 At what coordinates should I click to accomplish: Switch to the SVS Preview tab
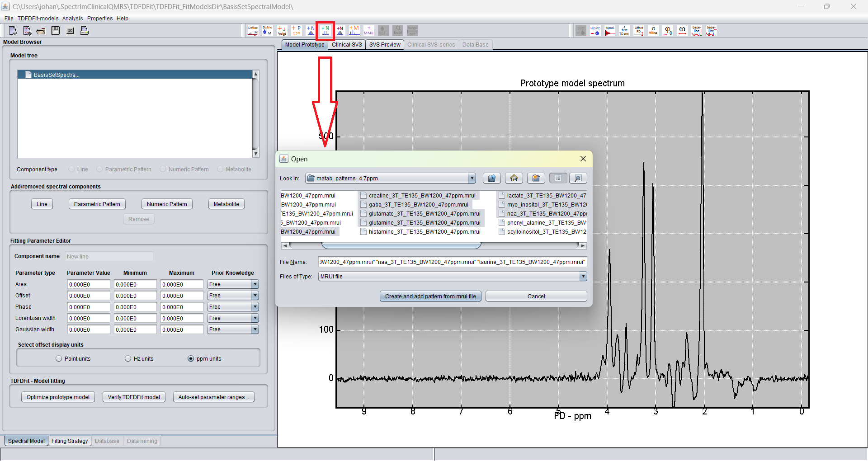pyautogui.click(x=385, y=45)
